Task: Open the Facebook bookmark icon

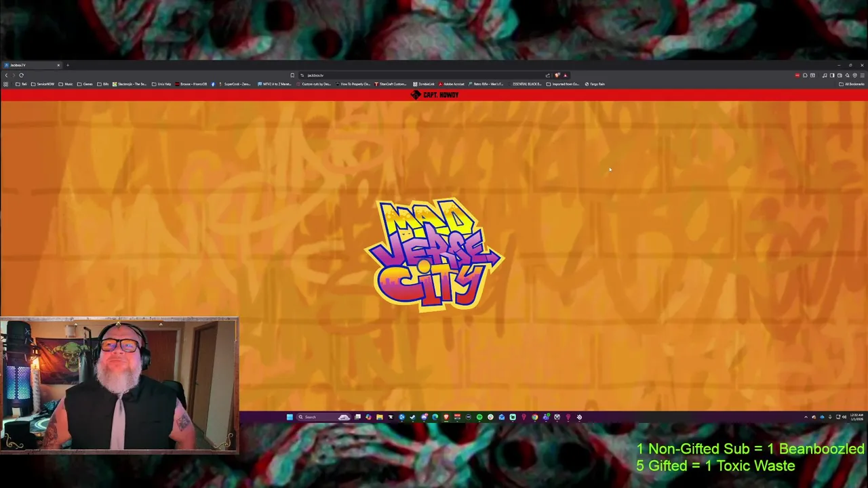Action: click(x=213, y=84)
